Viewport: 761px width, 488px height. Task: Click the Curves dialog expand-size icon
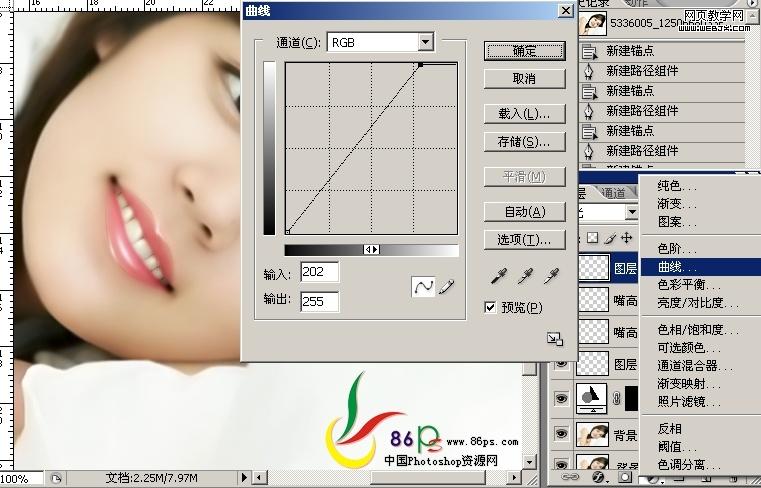coord(555,338)
